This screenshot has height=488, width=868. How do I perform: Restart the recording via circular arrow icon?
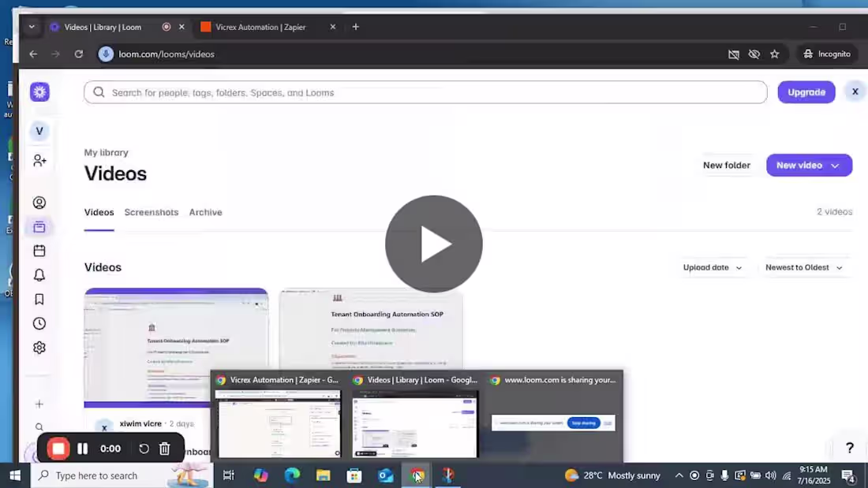(144, 448)
